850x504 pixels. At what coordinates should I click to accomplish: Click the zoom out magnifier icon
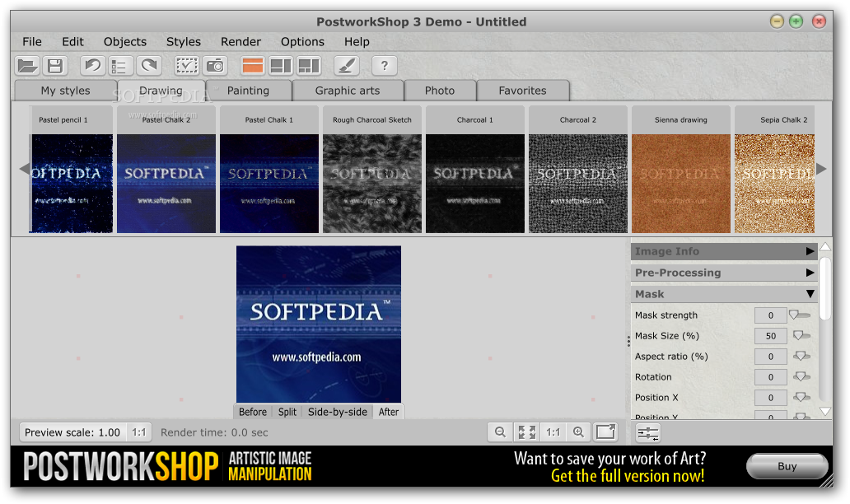(500, 432)
